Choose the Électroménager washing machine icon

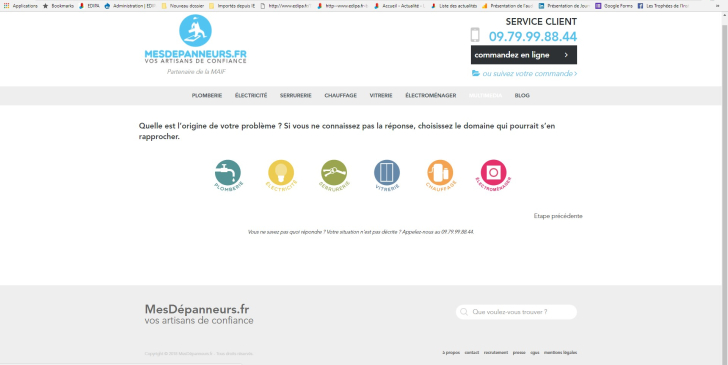494,175
